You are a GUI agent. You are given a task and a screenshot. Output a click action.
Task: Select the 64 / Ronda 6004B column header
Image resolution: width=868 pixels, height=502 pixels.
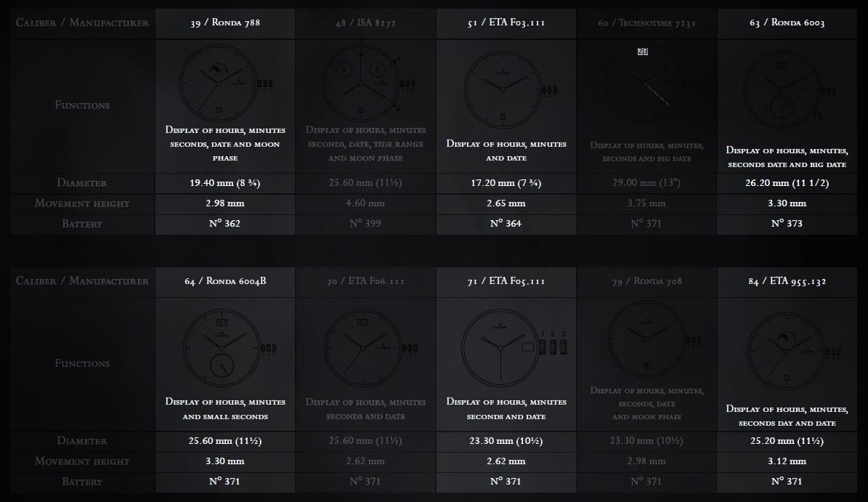point(225,281)
